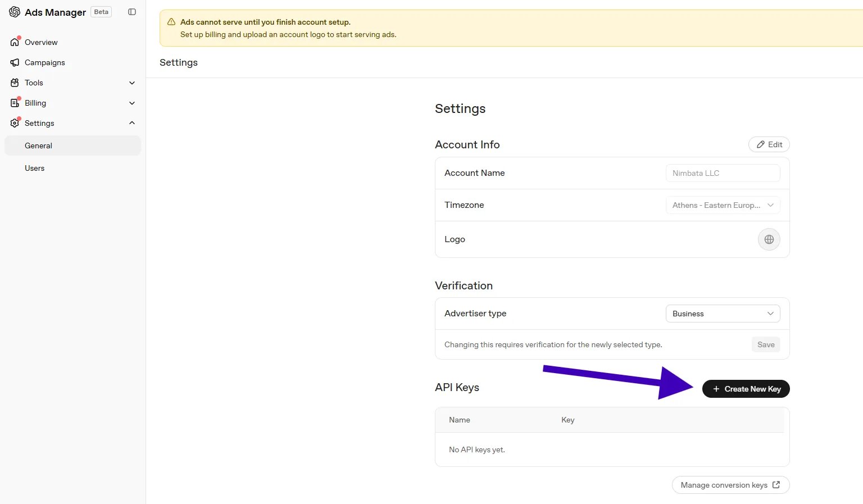863x504 pixels.
Task: Click the OpenAI logo icon
Action: click(x=15, y=12)
